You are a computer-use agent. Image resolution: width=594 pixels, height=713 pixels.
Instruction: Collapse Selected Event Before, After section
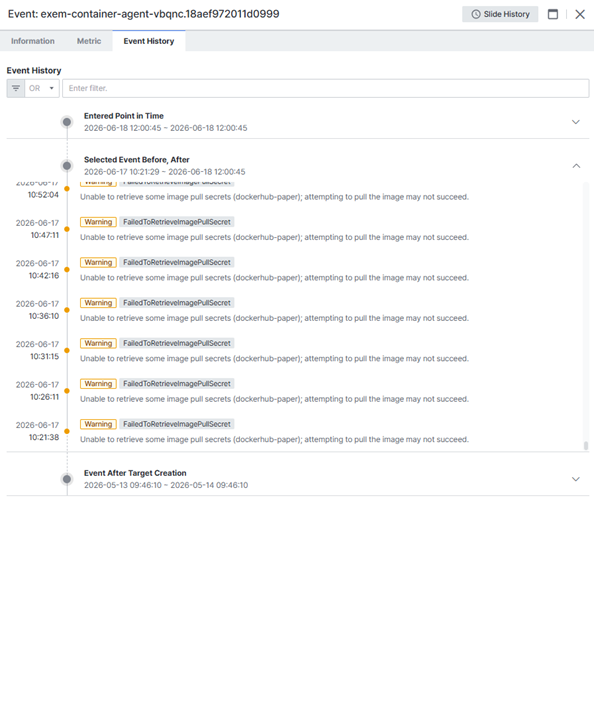point(576,166)
